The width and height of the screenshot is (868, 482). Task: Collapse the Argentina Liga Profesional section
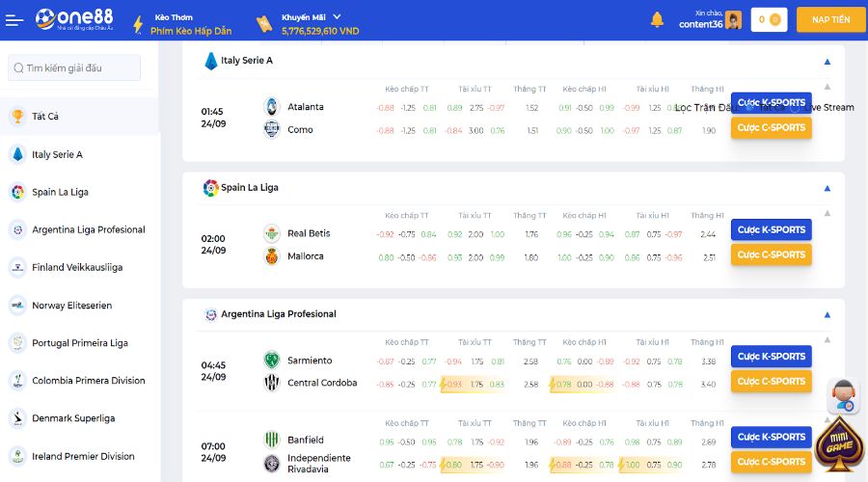827,314
